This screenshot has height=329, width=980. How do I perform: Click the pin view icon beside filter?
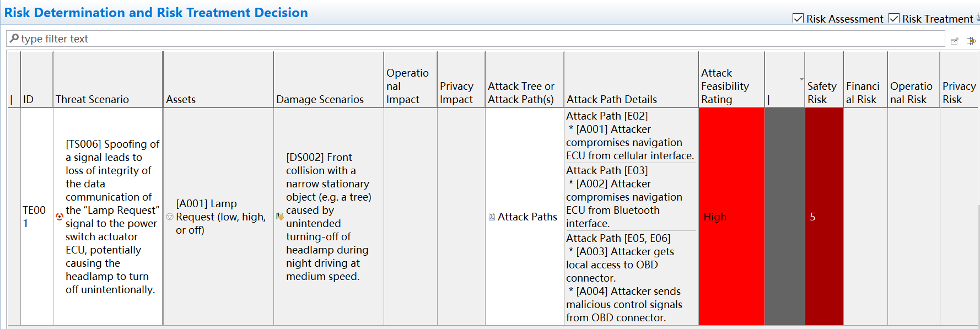coord(955,41)
